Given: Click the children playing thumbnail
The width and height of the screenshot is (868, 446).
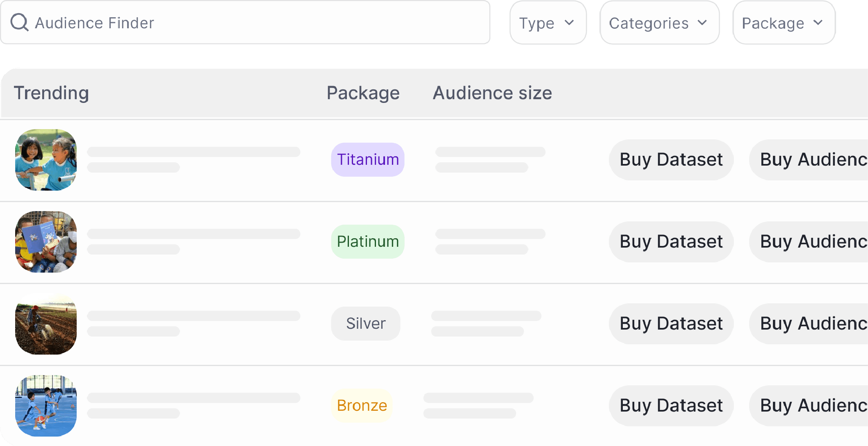Looking at the screenshot, I should [46, 160].
